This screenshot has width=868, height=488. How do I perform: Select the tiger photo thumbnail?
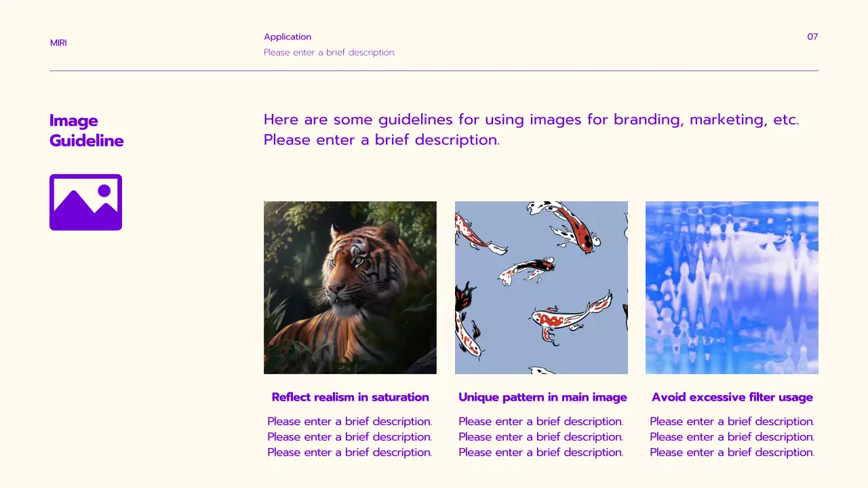click(350, 287)
